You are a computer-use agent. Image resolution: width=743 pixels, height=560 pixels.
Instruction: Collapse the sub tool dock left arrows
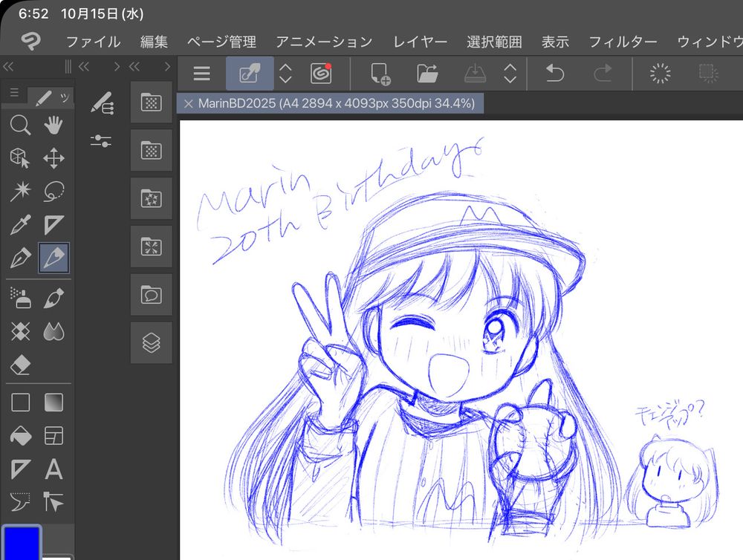84,67
